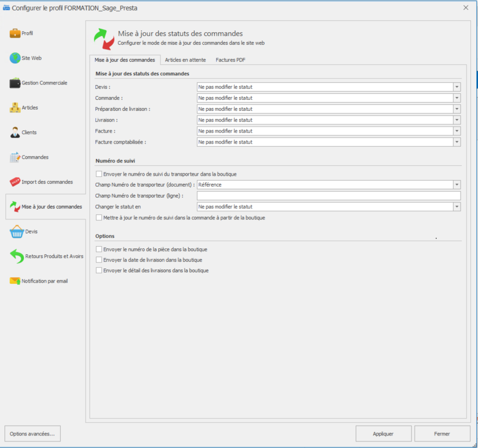This screenshot has height=448, width=478.
Task: Select the Commandes calendar icon
Action: (x=15, y=158)
